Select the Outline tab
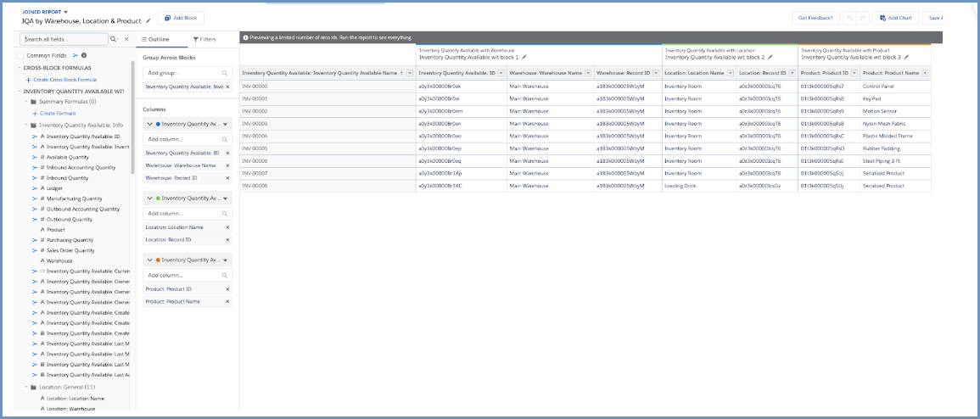 [154, 39]
